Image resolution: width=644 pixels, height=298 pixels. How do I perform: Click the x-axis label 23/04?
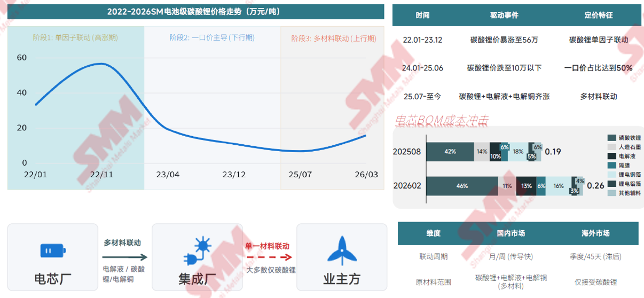[x=168, y=174]
